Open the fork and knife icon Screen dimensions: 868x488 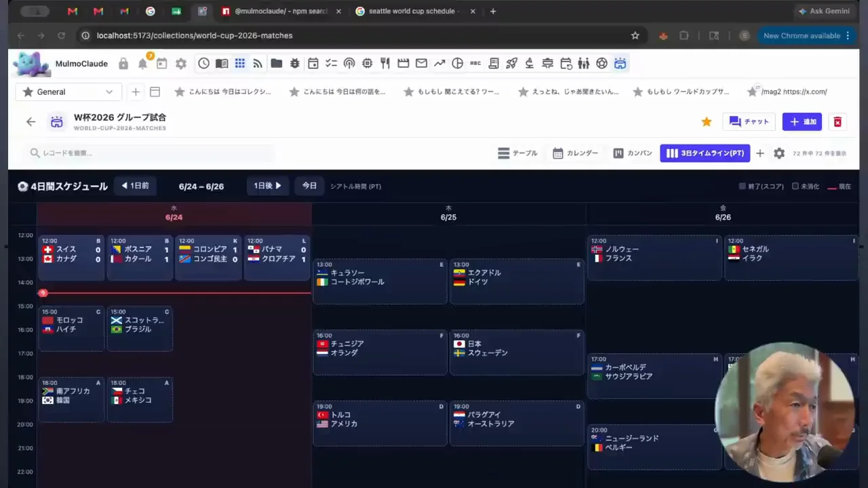(385, 64)
